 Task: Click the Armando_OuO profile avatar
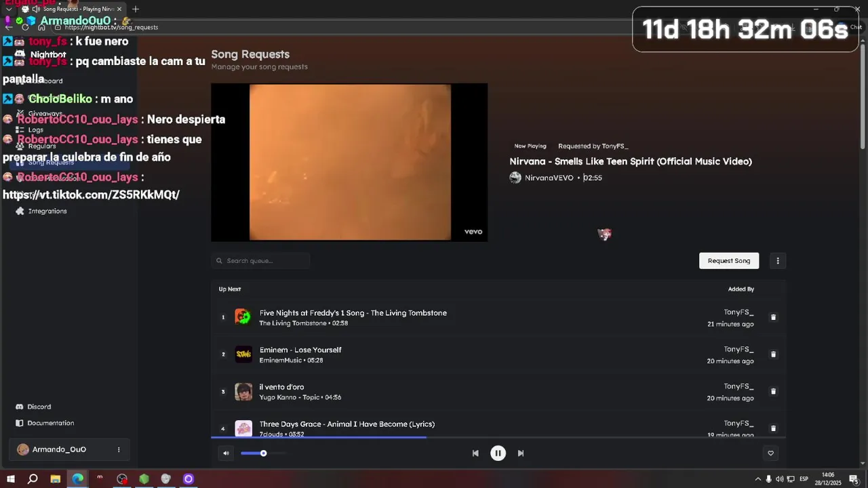point(23,449)
